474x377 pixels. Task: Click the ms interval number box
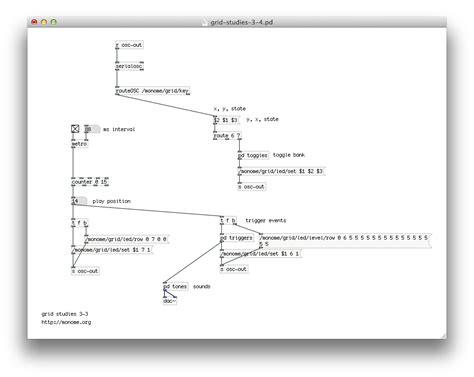(x=92, y=129)
